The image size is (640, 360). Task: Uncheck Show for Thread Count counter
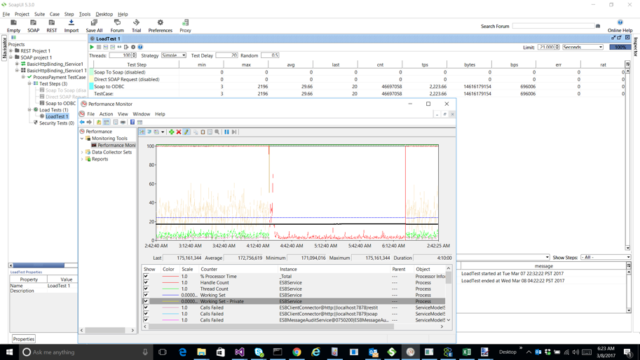(x=146, y=289)
